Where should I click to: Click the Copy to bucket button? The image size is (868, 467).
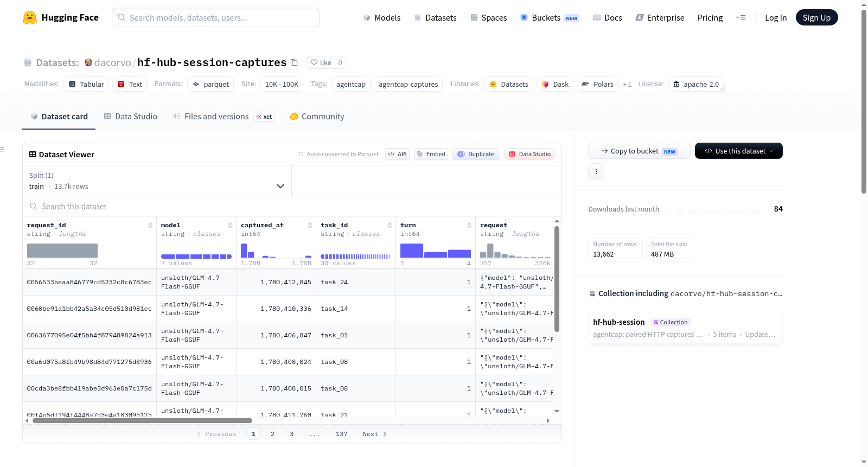coord(639,151)
